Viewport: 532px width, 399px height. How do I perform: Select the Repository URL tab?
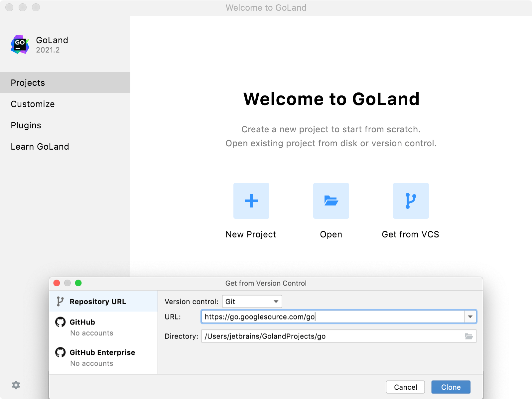coord(98,302)
